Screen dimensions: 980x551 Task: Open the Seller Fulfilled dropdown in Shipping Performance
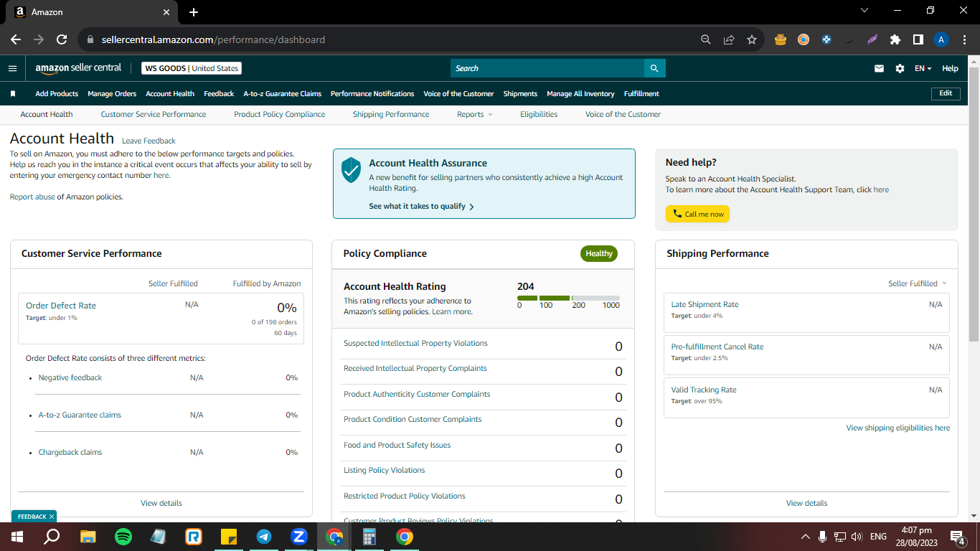[x=918, y=283]
